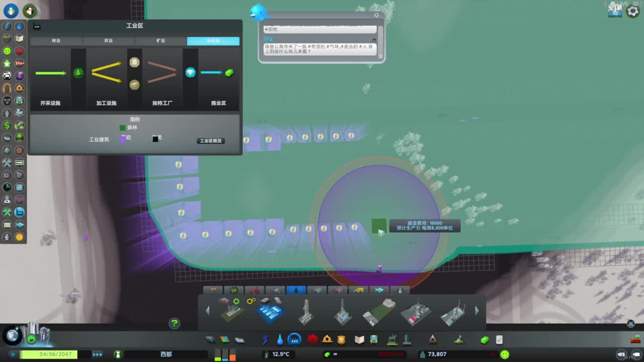Change simulation speed with fast-forward arrows
This screenshot has height=362, width=644.
tap(97, 354)
